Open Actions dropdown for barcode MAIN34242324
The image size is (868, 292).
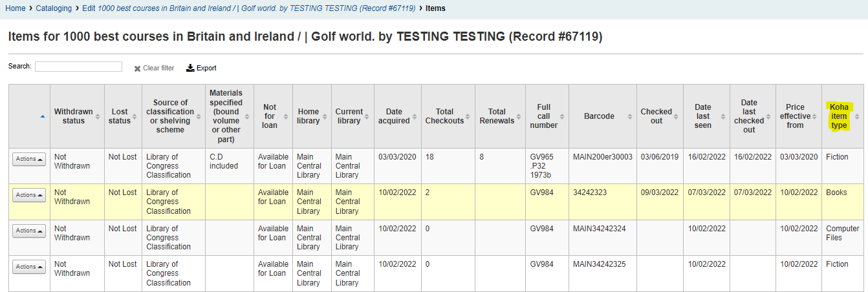click(x=29, y=231)
